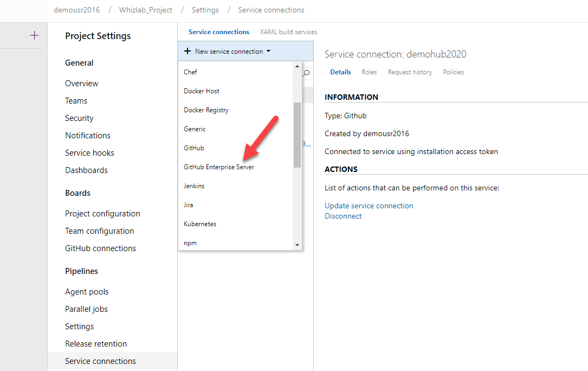Click the 'Connected to service using installation access token' text

tap(411, 152)
